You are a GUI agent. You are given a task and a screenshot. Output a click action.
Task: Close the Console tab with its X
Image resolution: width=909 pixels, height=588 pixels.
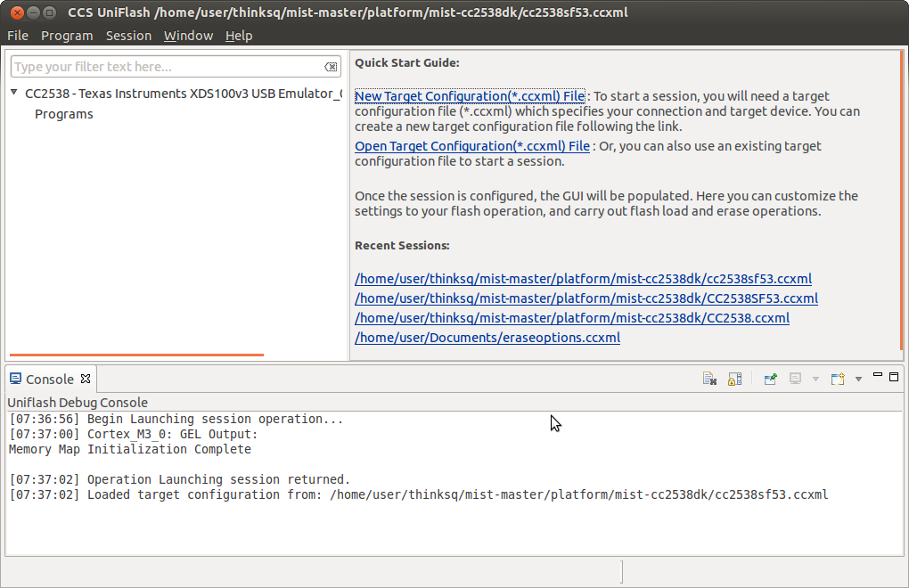86,379
